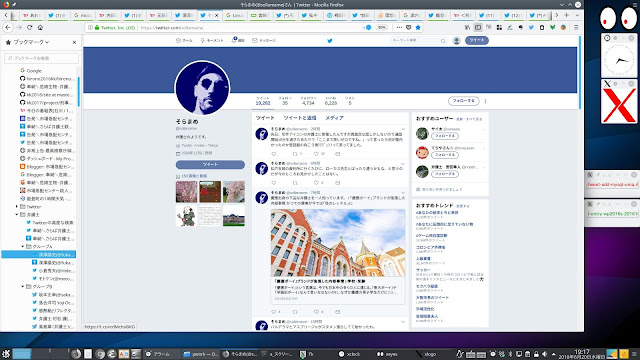
Task: Toggle the sidebar button in toolbar
Action: pos(478,27)
